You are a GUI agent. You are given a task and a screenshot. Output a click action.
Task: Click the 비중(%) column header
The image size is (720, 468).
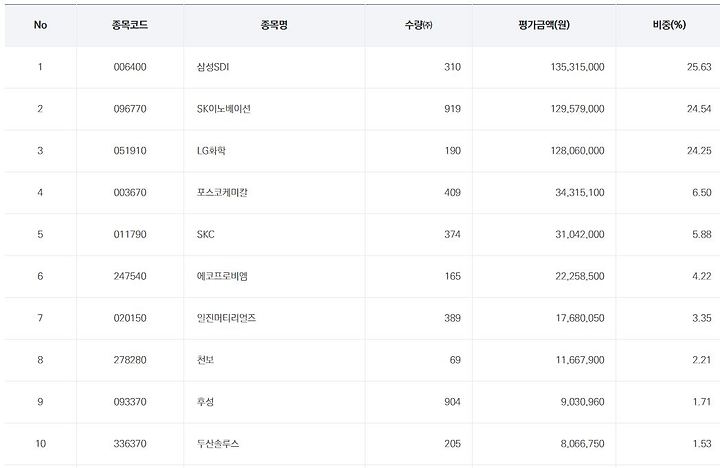coord(669,25)
